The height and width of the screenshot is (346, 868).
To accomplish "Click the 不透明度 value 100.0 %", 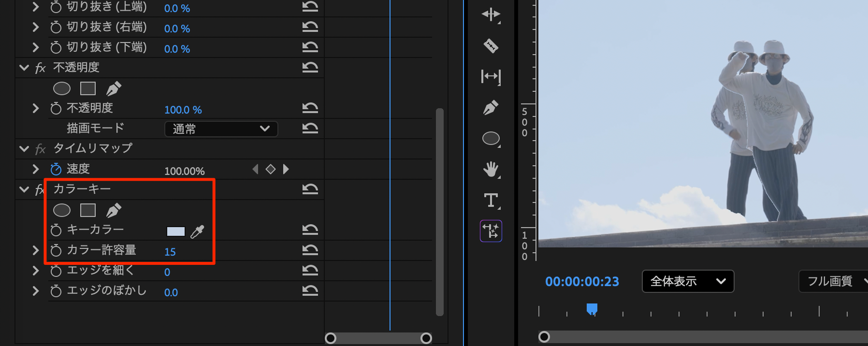I will (x=183, y=110).
